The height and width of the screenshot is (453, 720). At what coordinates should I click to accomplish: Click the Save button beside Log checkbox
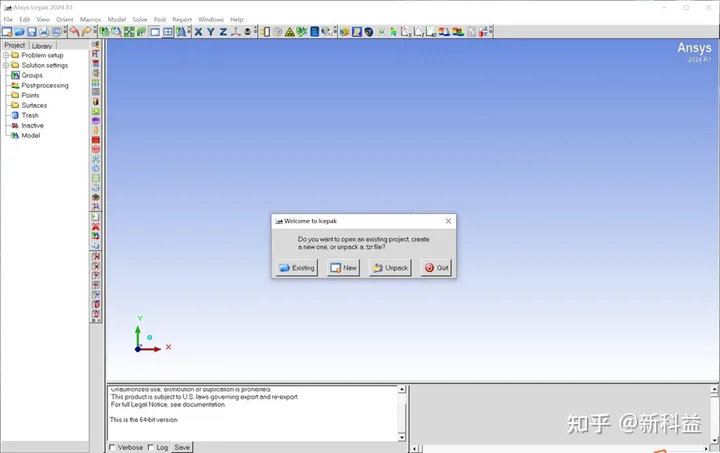pyautogui.click(x=182, y=447)
